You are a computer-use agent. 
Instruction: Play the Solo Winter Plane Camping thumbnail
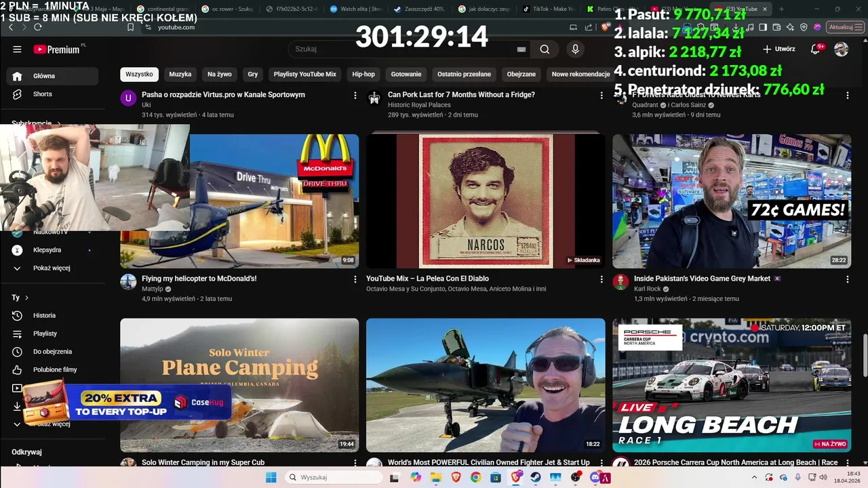pos(239,385)
